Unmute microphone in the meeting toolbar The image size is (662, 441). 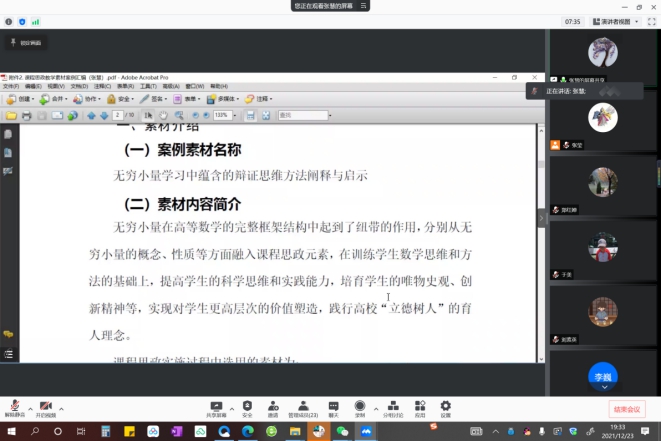(15, 407)
